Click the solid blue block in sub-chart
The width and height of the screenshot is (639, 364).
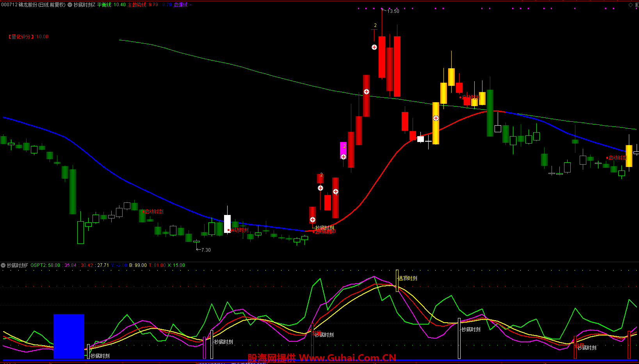pos(69,336)
